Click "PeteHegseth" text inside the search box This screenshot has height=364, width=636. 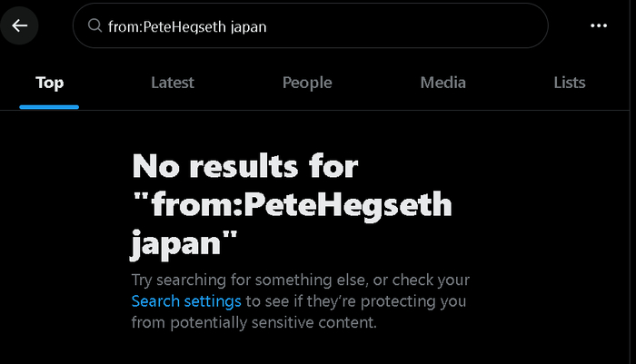coord(180,26)
